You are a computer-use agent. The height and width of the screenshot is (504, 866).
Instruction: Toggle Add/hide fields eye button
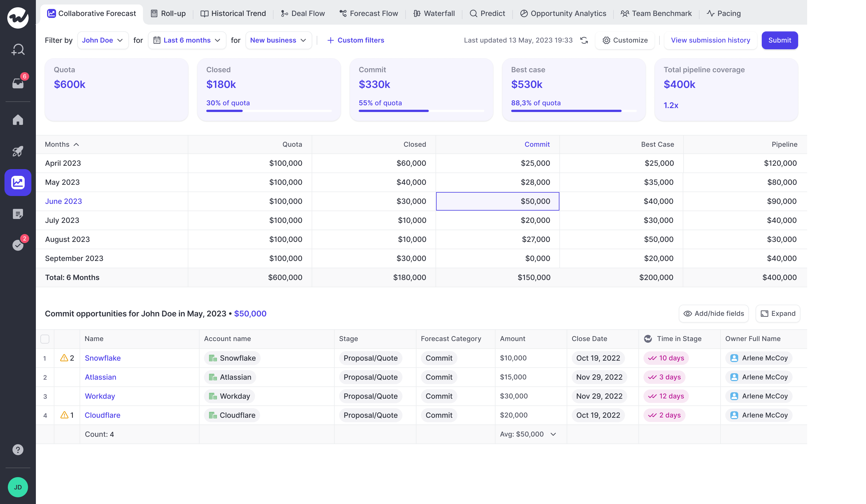click(x=714, y=313)
